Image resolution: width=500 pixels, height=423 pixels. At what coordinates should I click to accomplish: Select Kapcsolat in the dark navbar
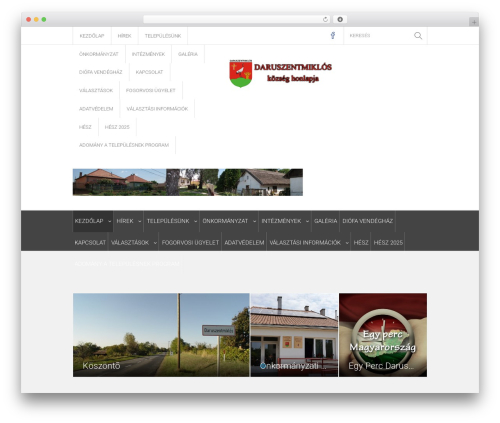tap(90, 243)
